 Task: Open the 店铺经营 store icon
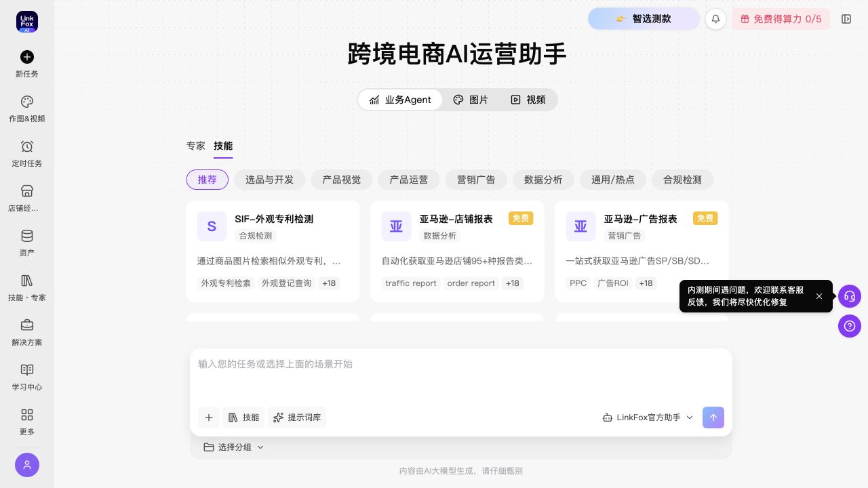pos(27,191)
